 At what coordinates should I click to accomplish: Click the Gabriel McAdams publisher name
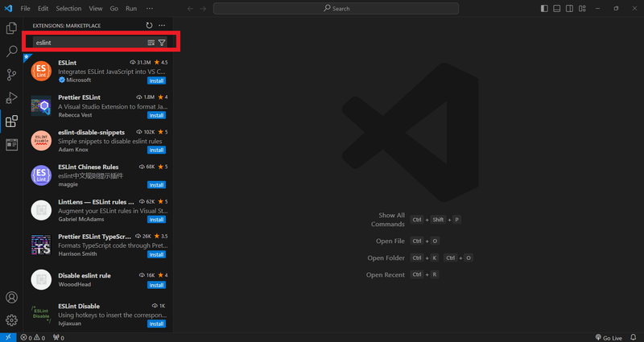[81, 219]
